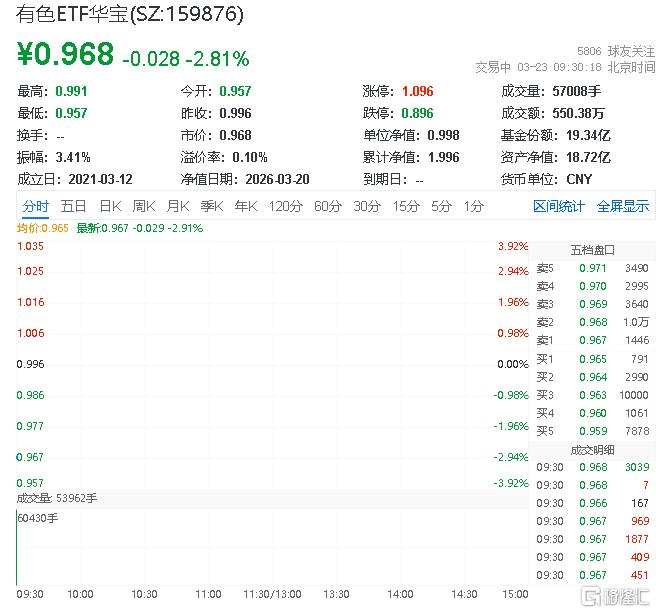656x613 pixels.
Task: Switch to the 五日 chart tab
Action: coord(73,206)
